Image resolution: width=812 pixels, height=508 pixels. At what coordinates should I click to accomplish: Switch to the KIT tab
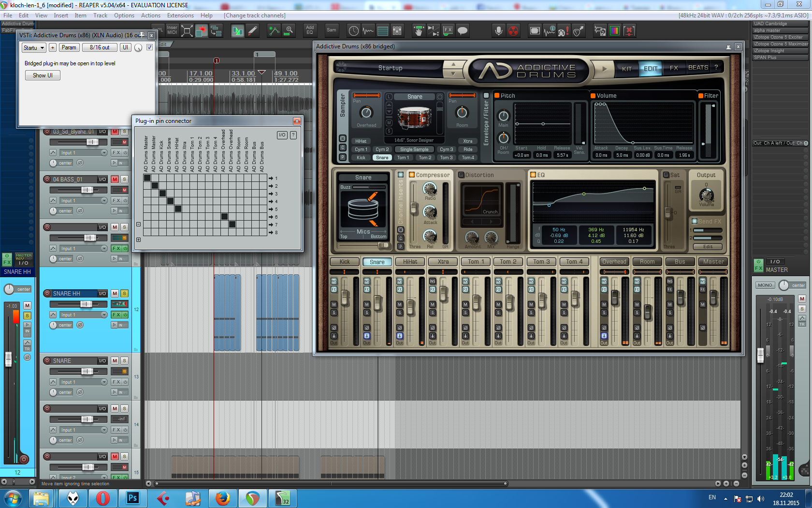click(x=626, y=68)
